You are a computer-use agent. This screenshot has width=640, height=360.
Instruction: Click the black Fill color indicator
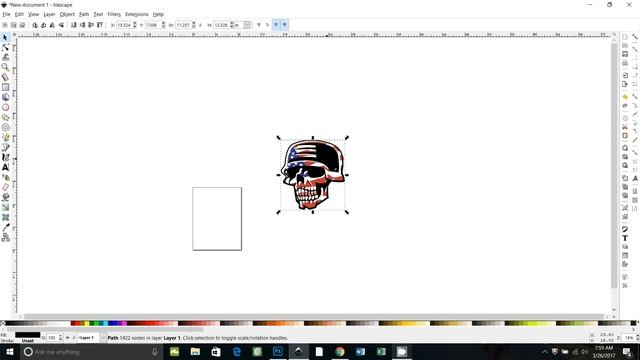point(28,335)
